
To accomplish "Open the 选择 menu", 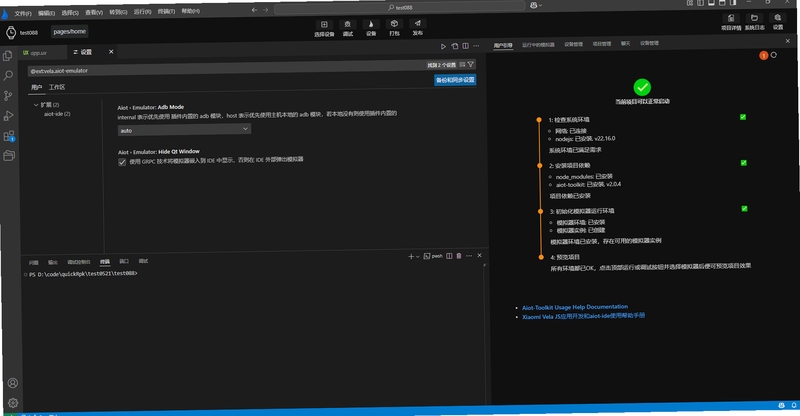I will pos(70,13).
